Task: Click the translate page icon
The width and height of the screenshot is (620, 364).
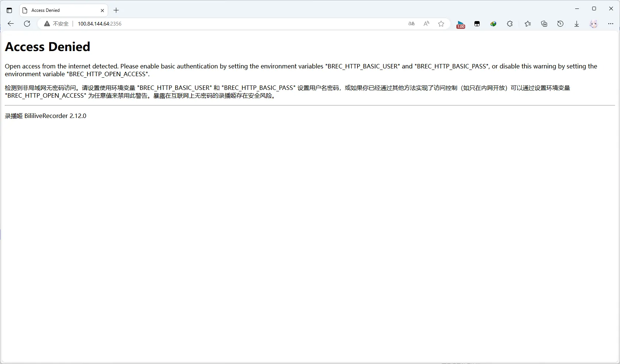Action: [x=411, y=24]
